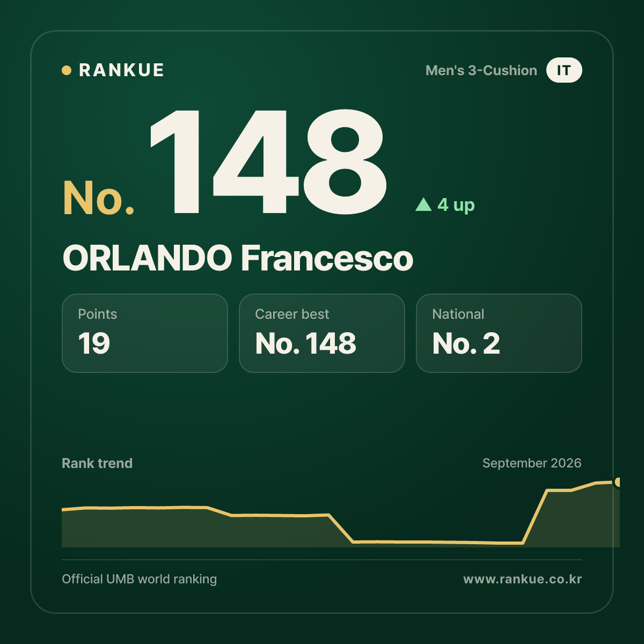The width and height of the screenshot is (644, 644).
Task: Click the large rank number 148
Action: pyautogui.click(x=268, y=162)
